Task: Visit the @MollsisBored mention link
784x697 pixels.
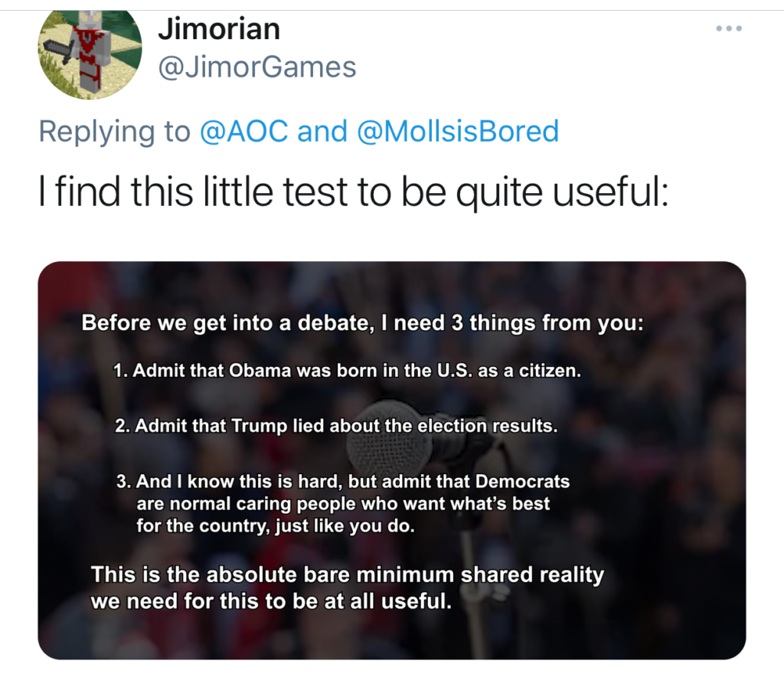Action: (458, 131)
